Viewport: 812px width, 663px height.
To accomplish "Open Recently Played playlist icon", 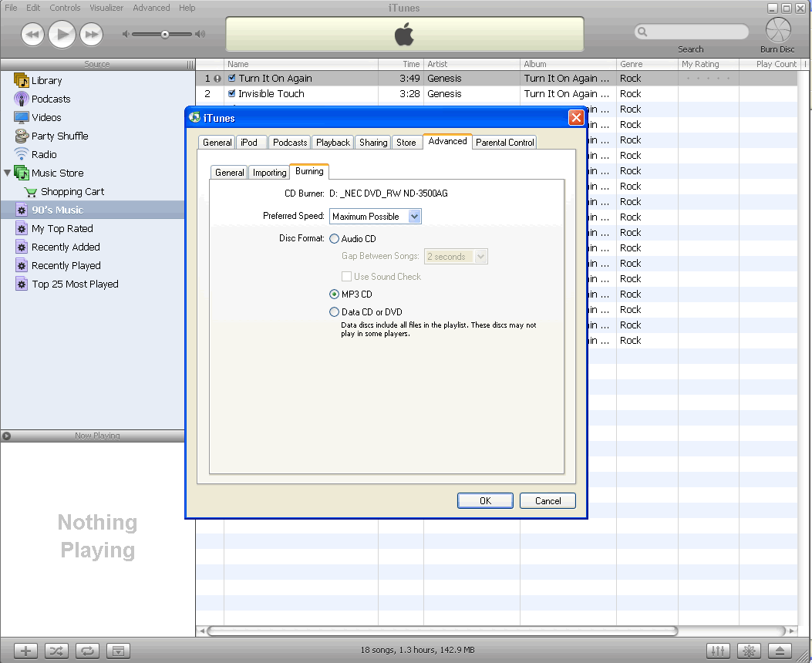I will (22, 266).
